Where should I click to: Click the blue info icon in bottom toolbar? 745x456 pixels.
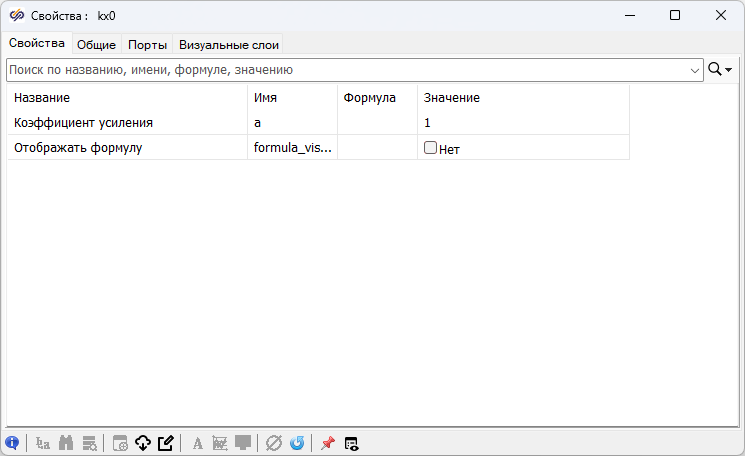click(x=12, y=443)
